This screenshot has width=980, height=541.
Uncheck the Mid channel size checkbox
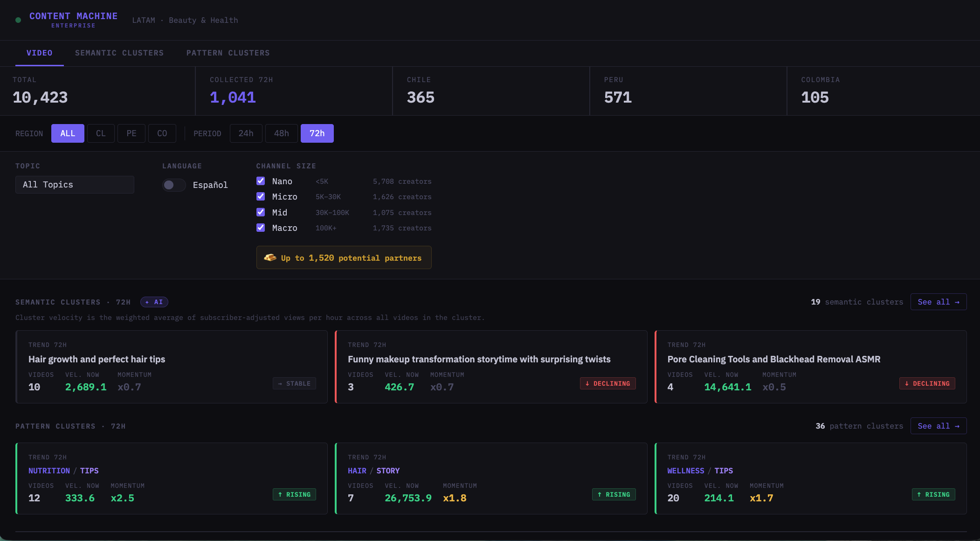261,212
